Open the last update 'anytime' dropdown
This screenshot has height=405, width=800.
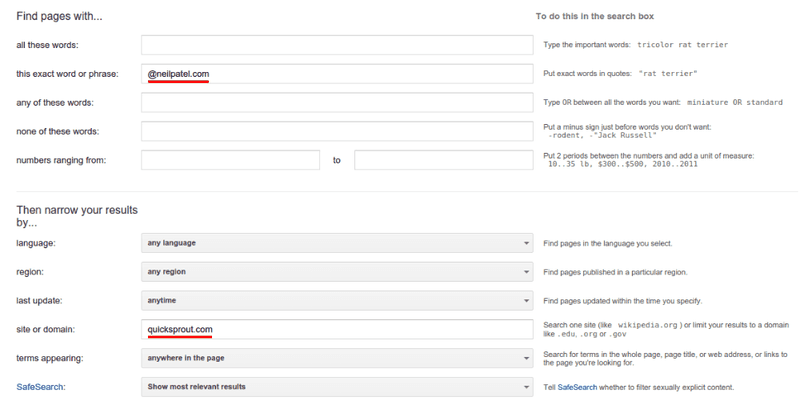337,300
